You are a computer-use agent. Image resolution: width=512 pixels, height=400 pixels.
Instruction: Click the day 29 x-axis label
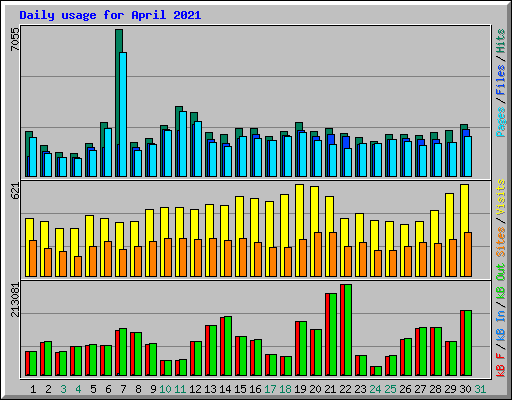coord(450,389)
